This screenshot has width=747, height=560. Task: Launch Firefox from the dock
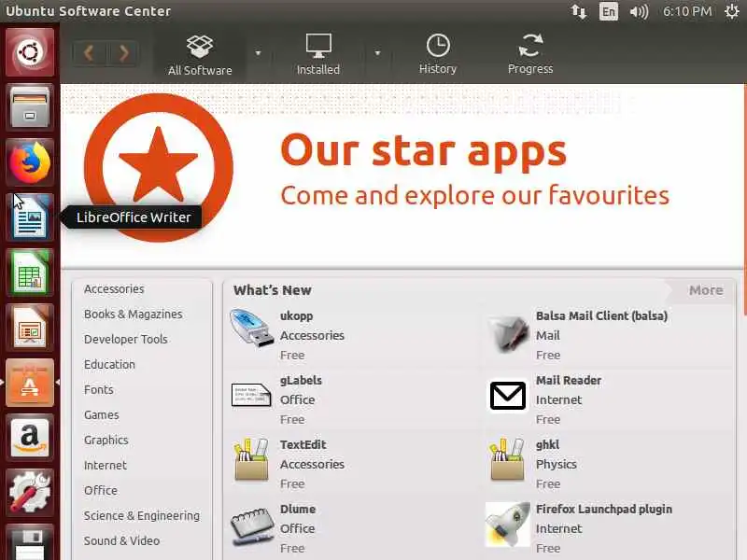[x=30, y=162]
